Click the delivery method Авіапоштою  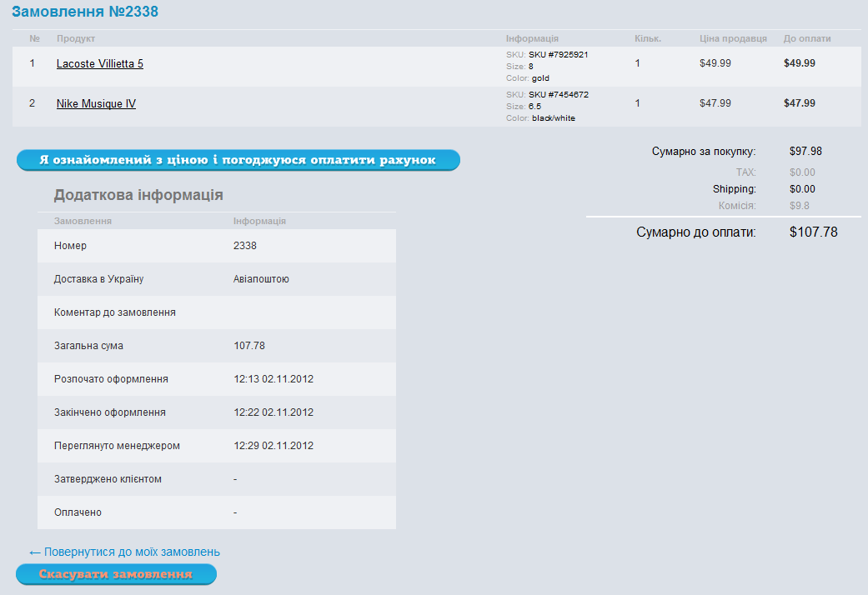tap(261, 279)
